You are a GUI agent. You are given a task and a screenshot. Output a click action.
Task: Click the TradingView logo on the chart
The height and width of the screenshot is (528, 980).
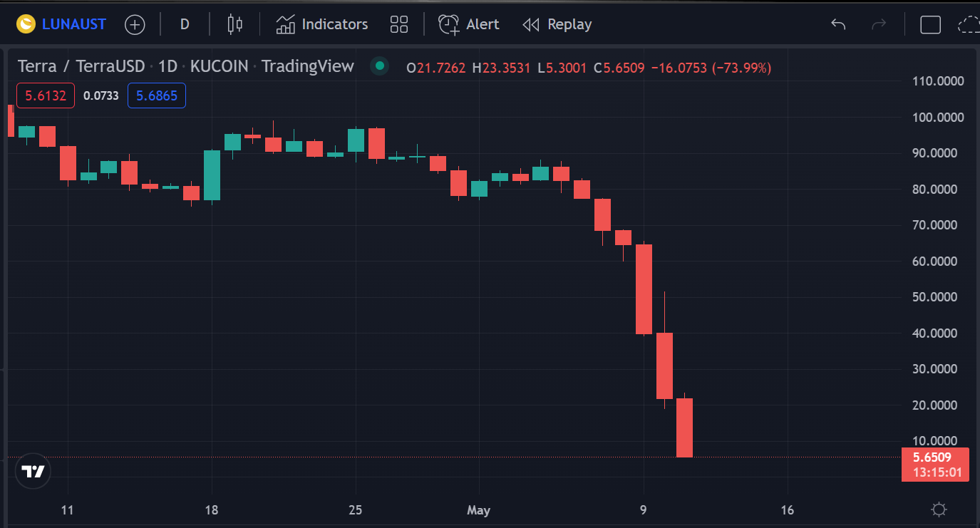[33, 471]
